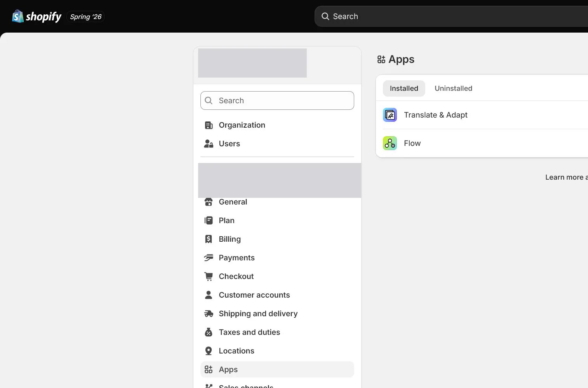Click the Checkout cart icon
Screen dimensions: 588x388
pyautogui.click(x=209, y=276)
